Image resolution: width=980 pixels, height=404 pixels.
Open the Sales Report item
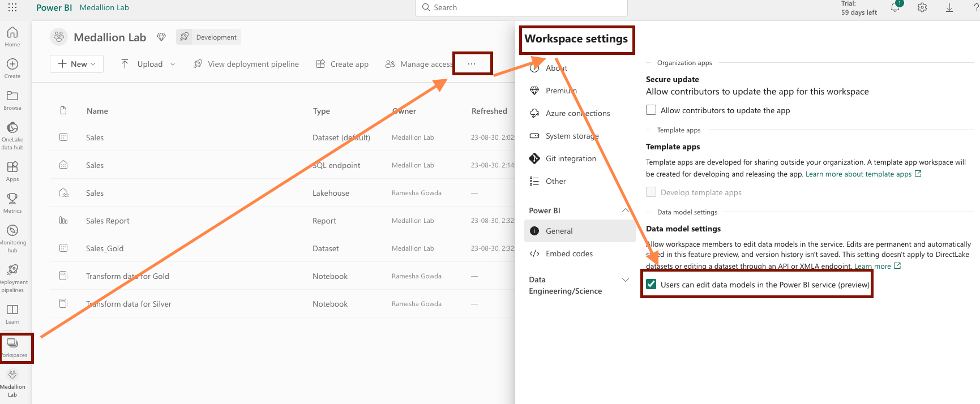108,221
